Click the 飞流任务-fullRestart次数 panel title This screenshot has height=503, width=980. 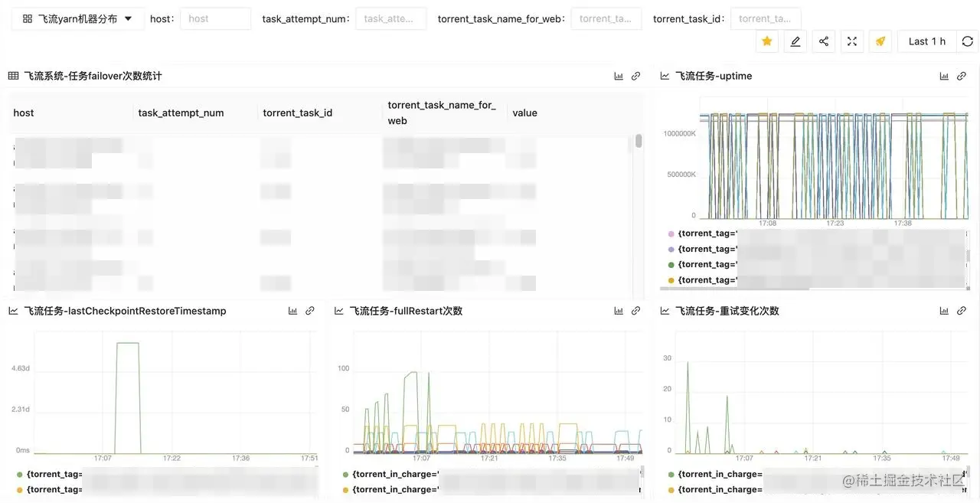coord(406,311)
